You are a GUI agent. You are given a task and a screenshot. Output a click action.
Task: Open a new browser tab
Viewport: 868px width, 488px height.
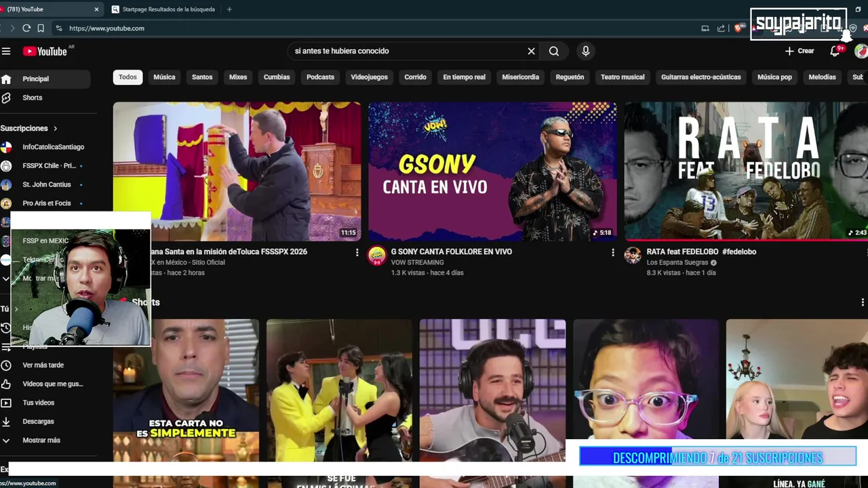(229, 9)
